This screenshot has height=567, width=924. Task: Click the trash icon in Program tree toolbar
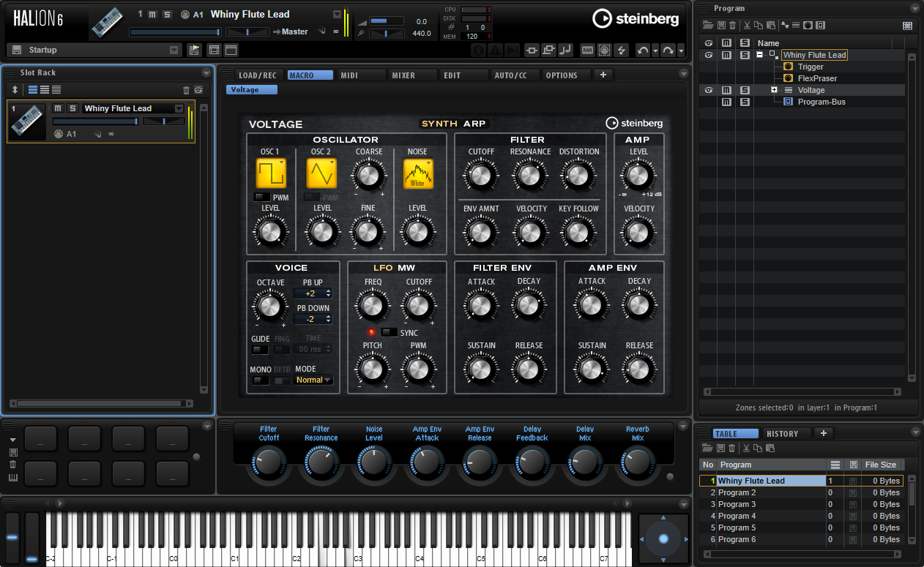click(731, 25)
